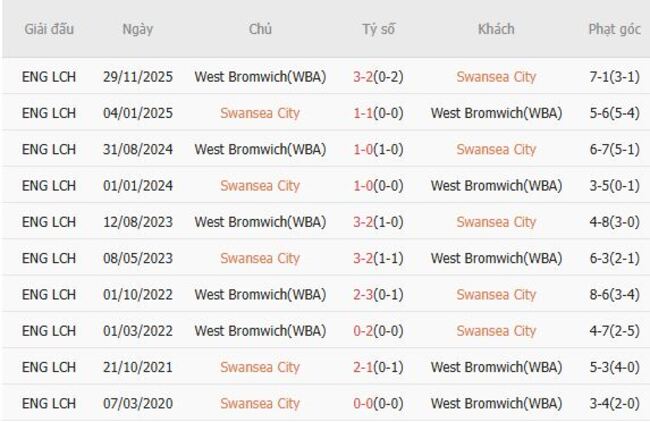This screenshot has width=650, height=422.
Task: Open Swansea City away team on 12/08/2023
Action: click(496, 222)
